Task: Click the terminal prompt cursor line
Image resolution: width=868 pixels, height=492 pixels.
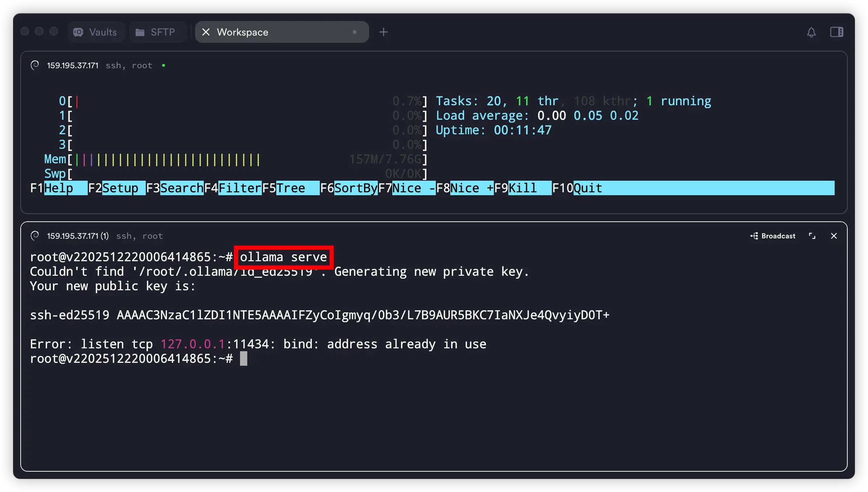Action: (x=243, y=358)
